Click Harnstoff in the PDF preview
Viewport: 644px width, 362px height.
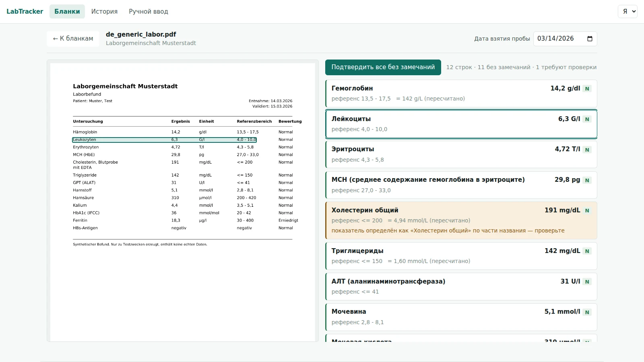click(82, 190)
